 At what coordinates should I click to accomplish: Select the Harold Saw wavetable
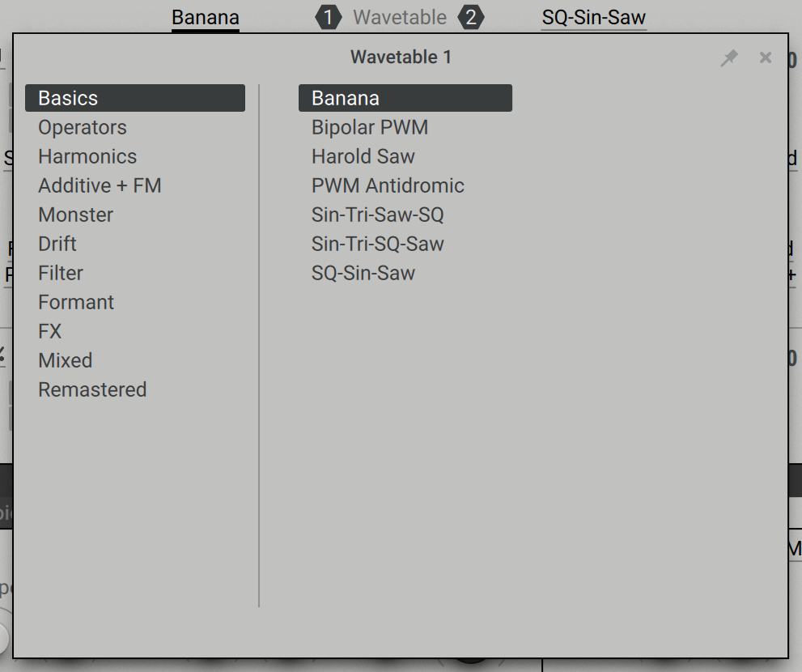click(x=363, y=156)
